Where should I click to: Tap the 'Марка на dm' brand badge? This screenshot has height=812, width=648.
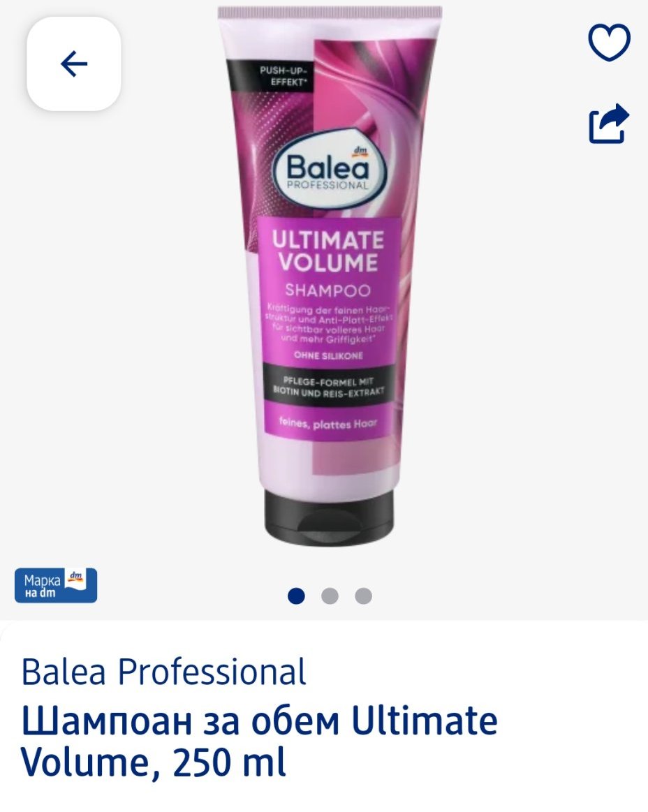pos(55,586)
